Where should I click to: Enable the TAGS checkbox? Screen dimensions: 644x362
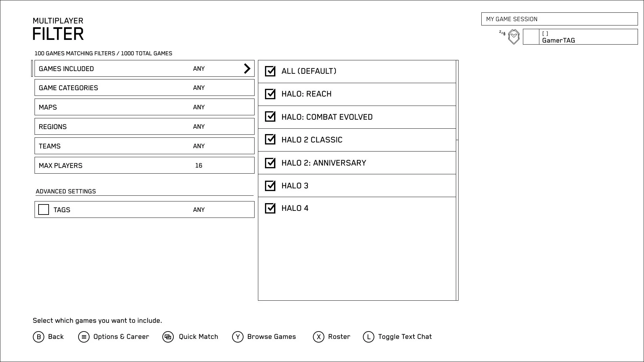tap(44, 209)
